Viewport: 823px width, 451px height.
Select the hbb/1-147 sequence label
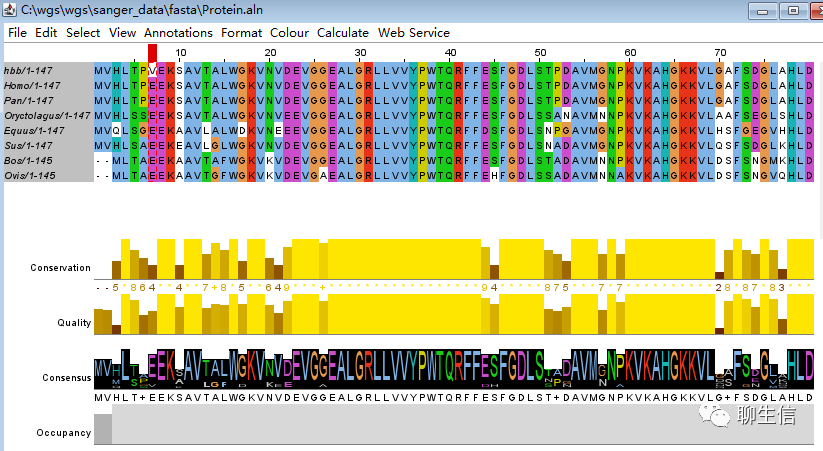pos(28,71)
